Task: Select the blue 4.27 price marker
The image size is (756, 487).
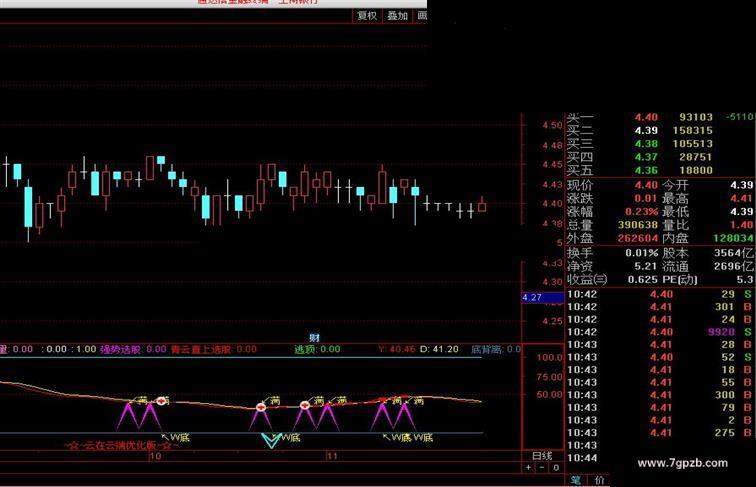Action: click(543, 298)
